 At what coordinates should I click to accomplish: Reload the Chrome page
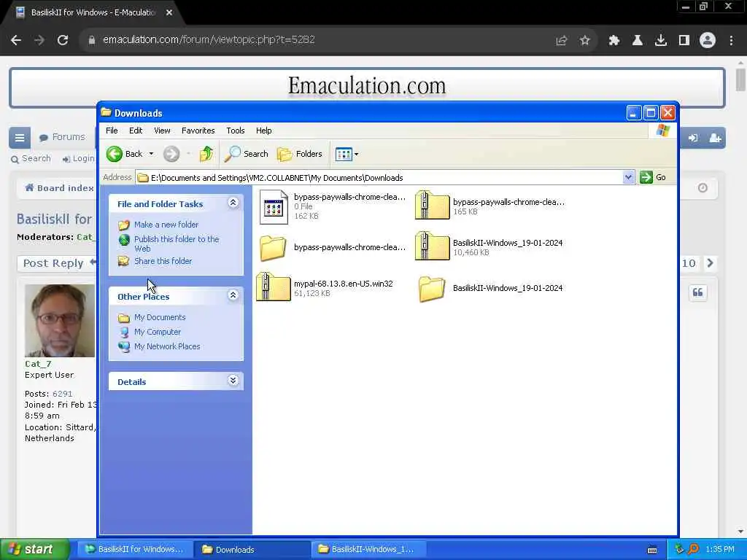coord(63,40)
